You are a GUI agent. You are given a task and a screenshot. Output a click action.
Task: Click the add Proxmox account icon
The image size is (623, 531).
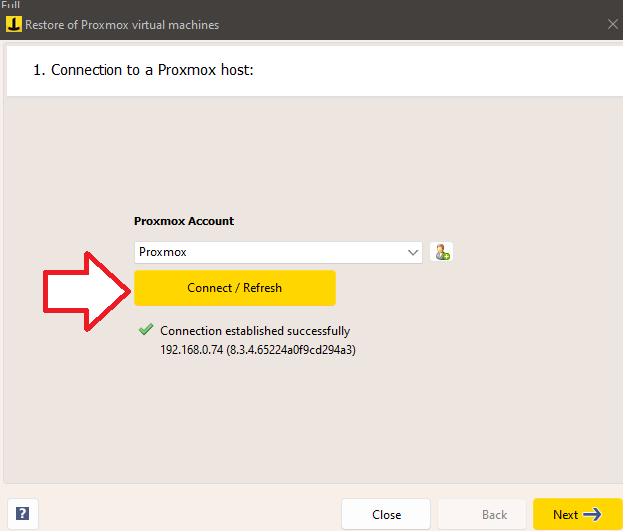click(x=441, y=252)
